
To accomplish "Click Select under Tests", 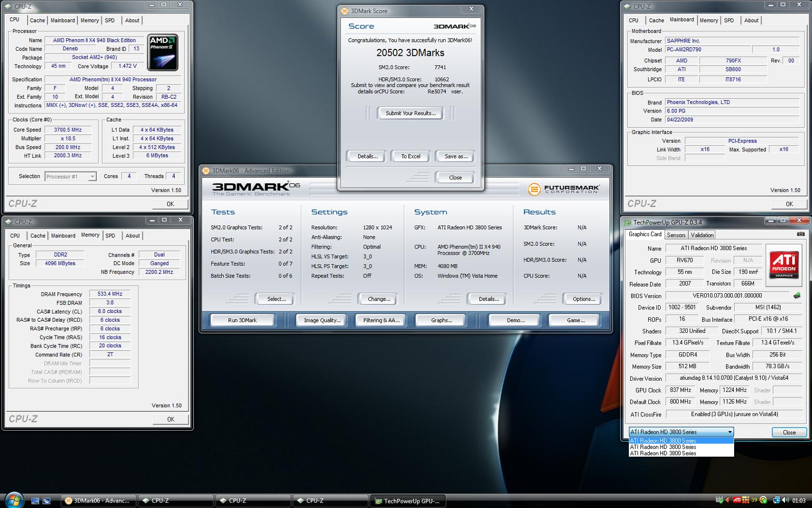I will click(276, 299).
